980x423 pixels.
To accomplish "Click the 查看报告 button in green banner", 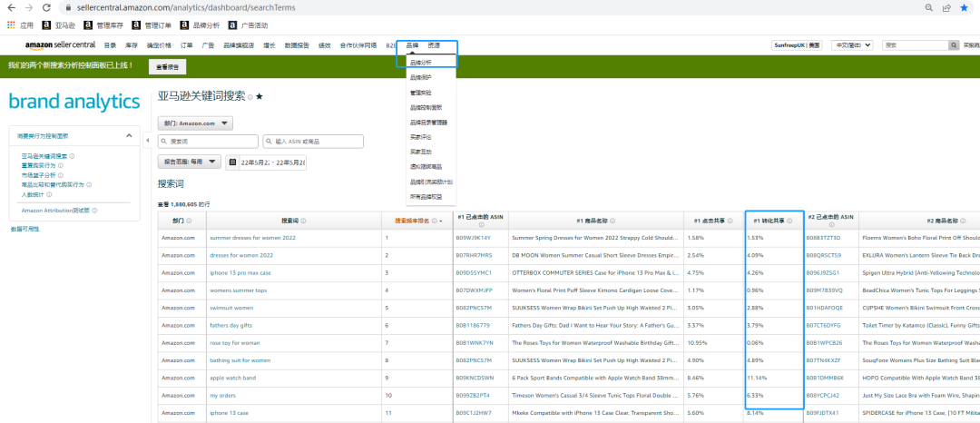I will tap(168, 66).
